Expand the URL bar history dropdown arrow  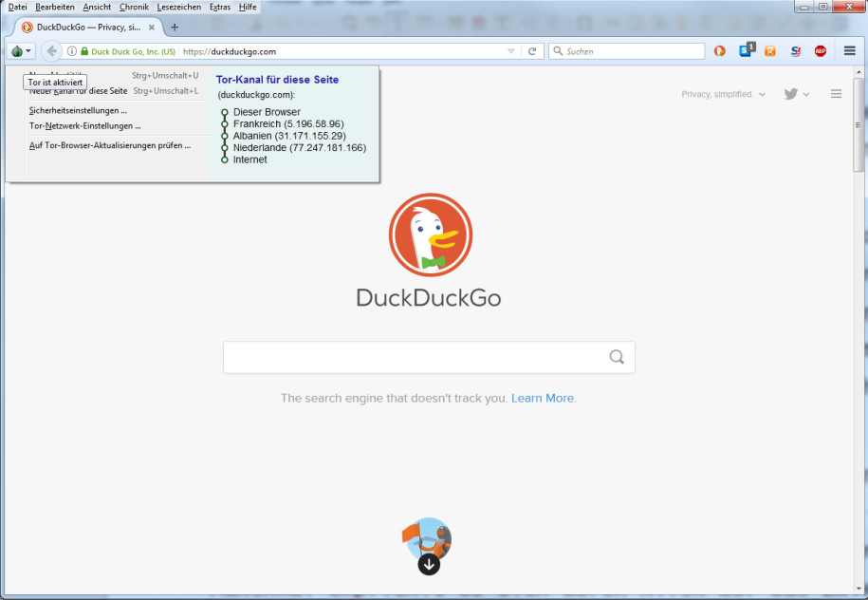coord(511,51)
